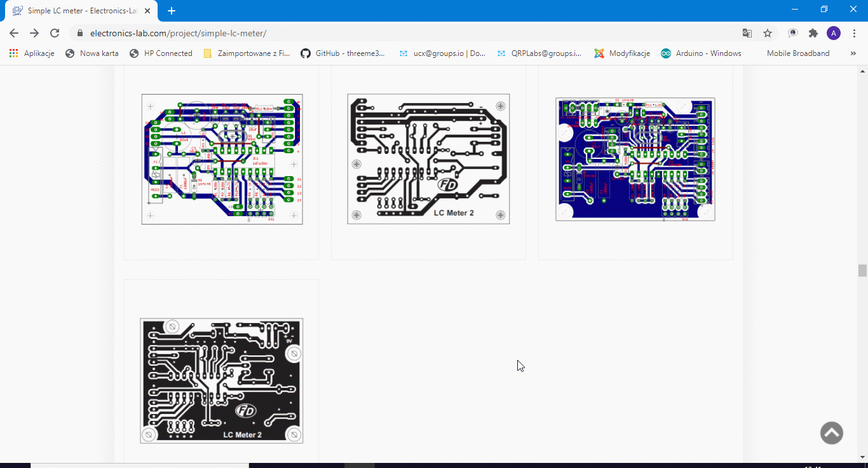
Task: Open a new tab with plus button
Action: tap(172, 11)
